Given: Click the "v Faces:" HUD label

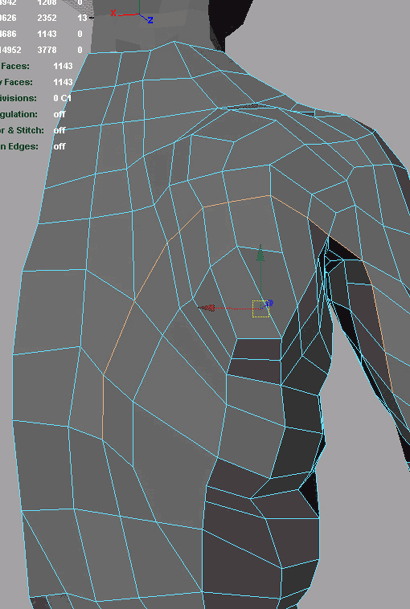Looking at the screenshot, I should pos(16,82).
